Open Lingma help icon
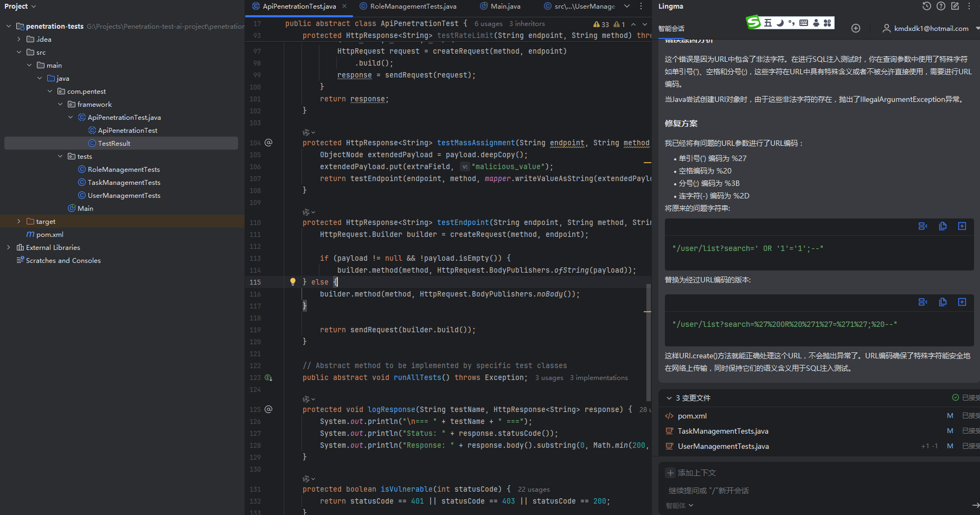Viewport: 980px width, 515px height. pyautogui.click(x=941, y=7)
